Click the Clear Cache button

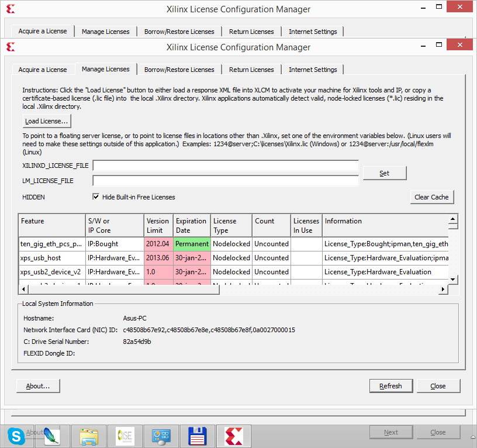pyautogui.click(x=431, y=197)
